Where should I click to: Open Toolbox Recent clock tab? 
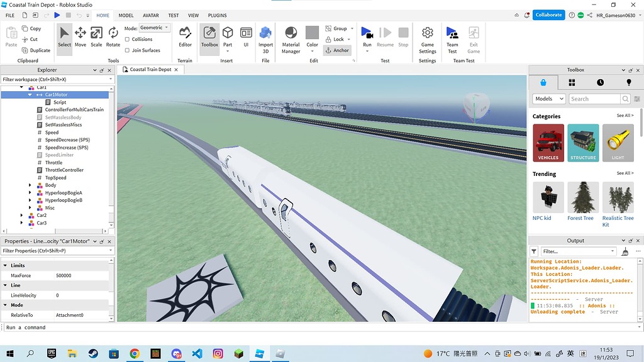600,82
